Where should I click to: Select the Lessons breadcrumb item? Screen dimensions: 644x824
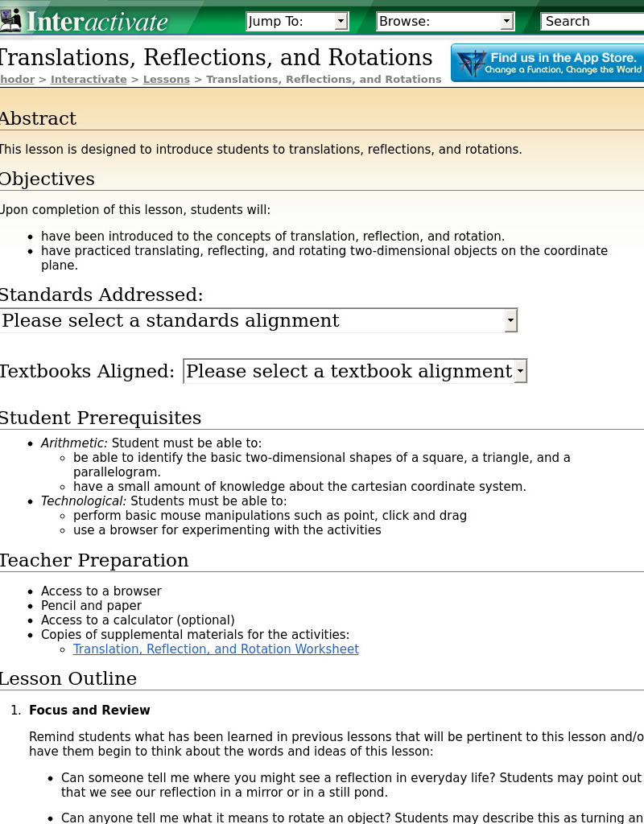pyautogui.click(x=166, y=79)
